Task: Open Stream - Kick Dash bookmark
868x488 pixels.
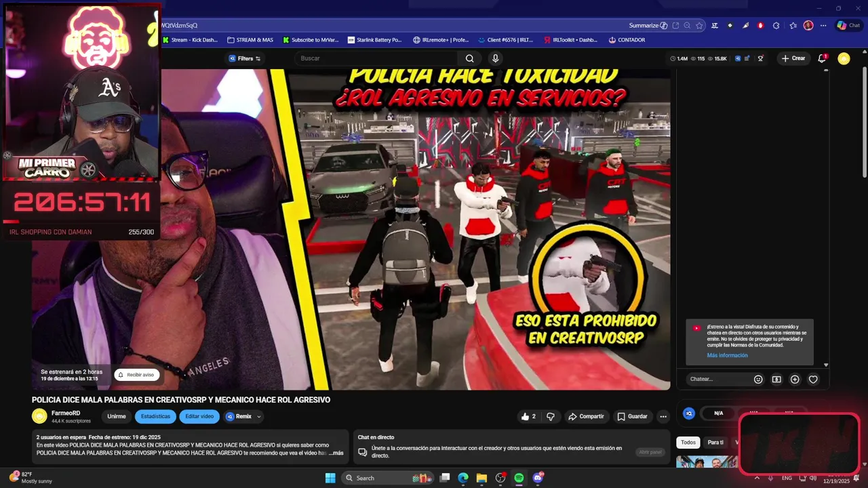Action: (x=190, y=40)
